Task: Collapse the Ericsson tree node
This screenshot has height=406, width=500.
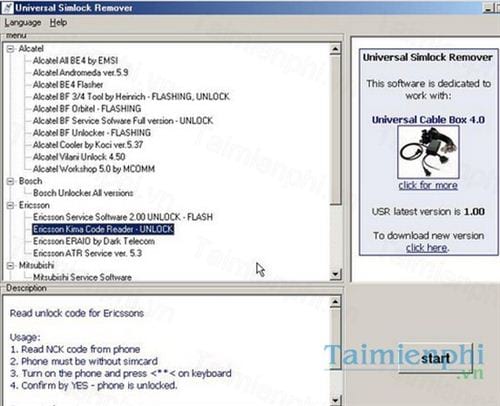Action: tap(10, 205)
